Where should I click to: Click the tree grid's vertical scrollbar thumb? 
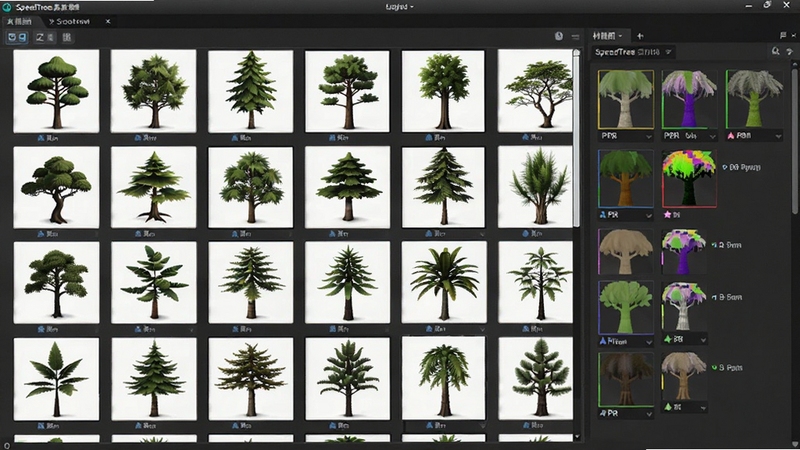tap(577, 140)
